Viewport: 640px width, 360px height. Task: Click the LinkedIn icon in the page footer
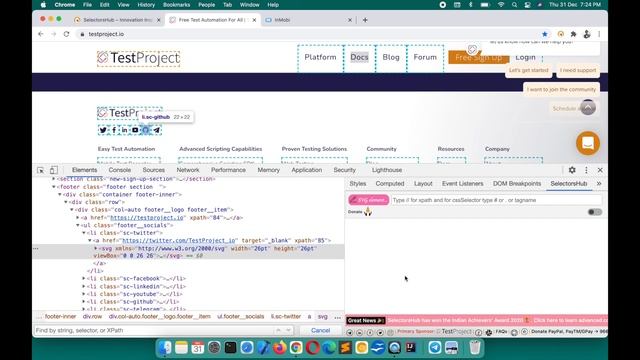tap(124, 130)
